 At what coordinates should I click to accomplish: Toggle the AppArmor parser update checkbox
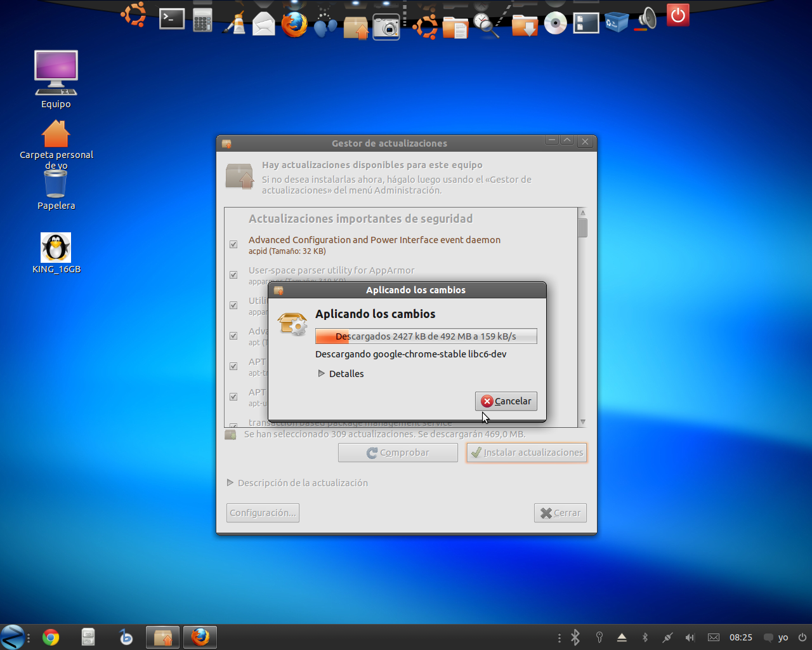(233, 275)
